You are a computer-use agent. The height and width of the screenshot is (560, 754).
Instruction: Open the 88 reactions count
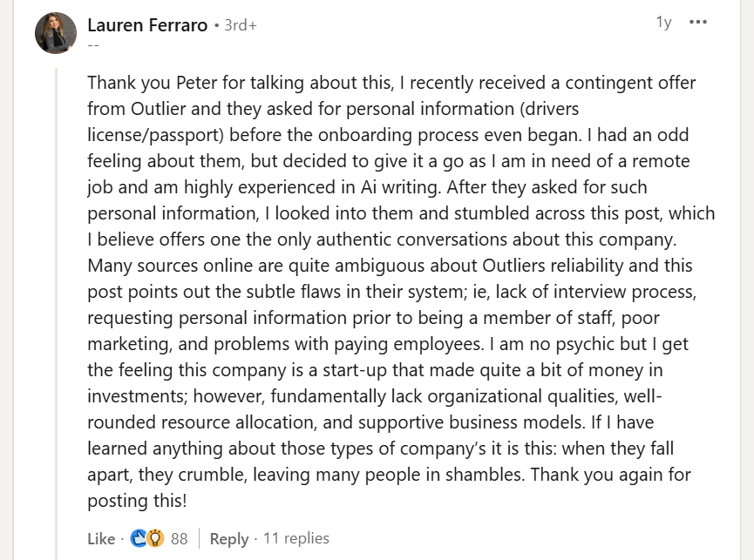coord(179,539)
